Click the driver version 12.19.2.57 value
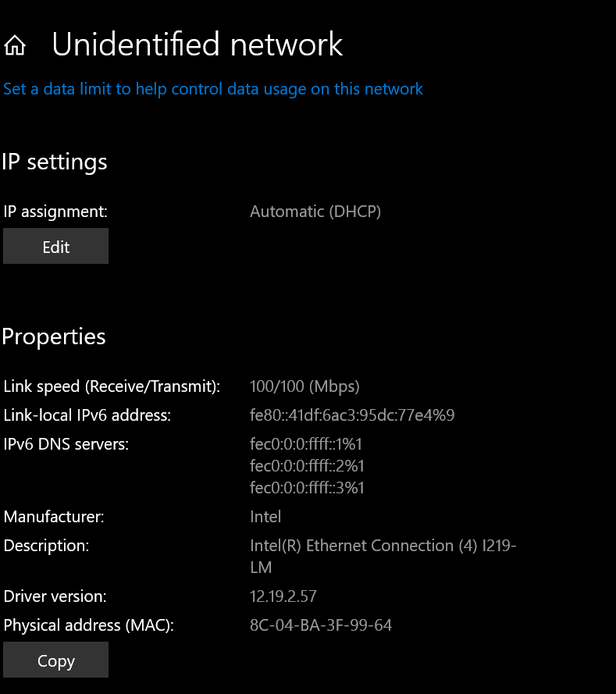616x694 pixels. (283, 596)
